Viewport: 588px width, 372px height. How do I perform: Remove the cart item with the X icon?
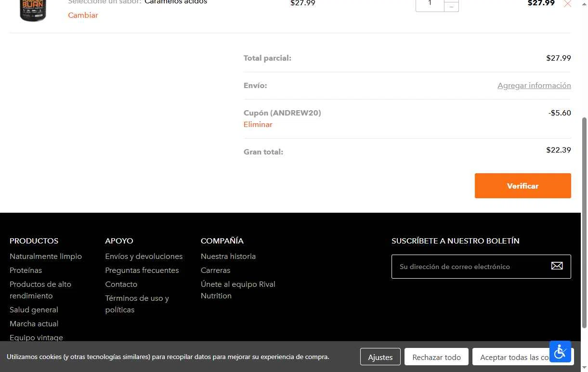567,3
